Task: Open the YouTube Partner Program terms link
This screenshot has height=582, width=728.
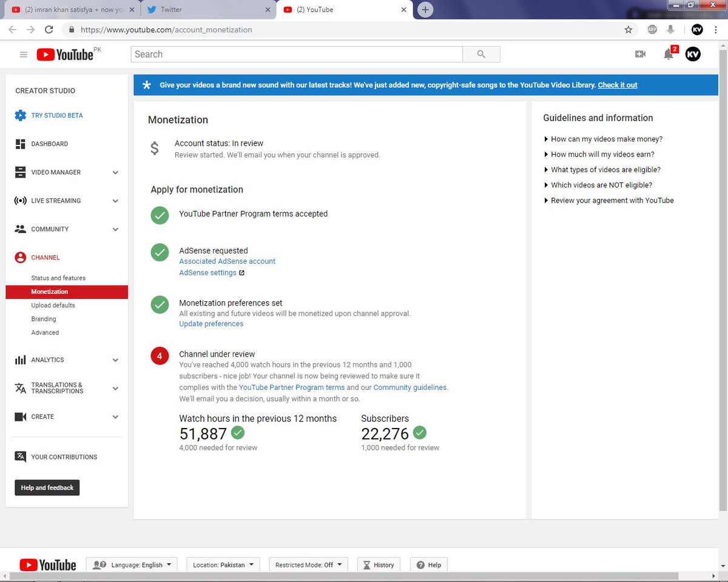Action: (x=292, y=387)
